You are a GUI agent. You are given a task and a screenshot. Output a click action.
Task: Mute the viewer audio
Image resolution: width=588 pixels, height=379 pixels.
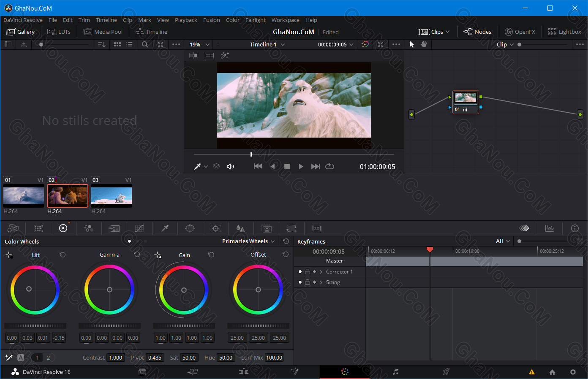[x=230, y=166]
